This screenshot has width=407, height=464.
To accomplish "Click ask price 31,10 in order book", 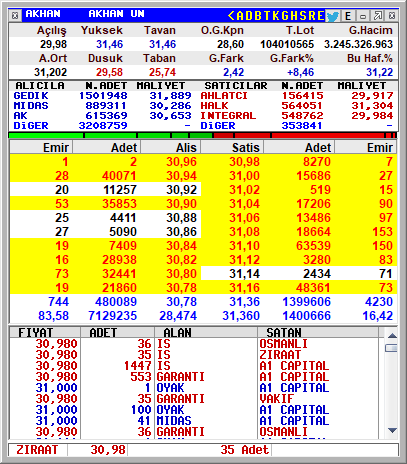I will (x=244, y=246).
